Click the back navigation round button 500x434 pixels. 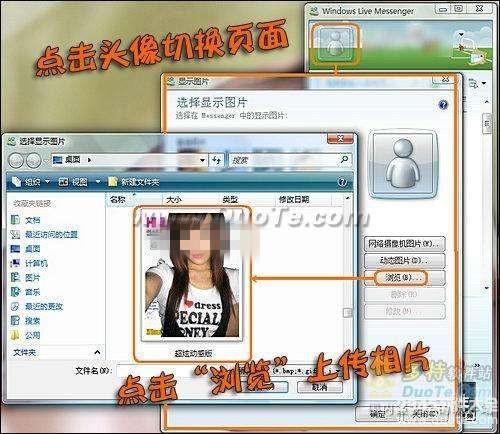[x=16, y=161]
